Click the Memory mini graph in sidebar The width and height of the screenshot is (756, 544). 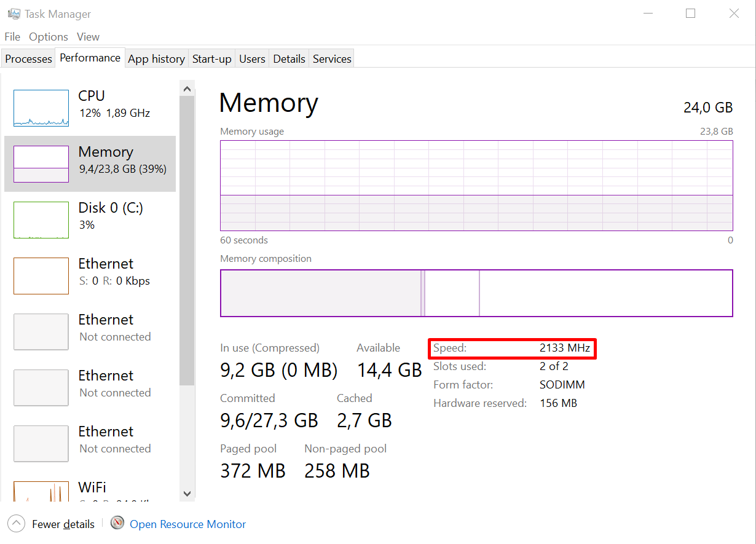point(41,164)
